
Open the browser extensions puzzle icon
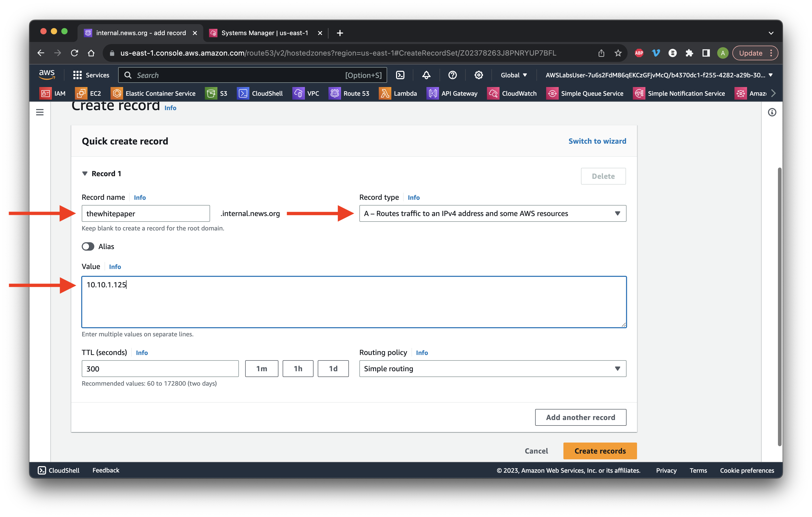(689, 53)
